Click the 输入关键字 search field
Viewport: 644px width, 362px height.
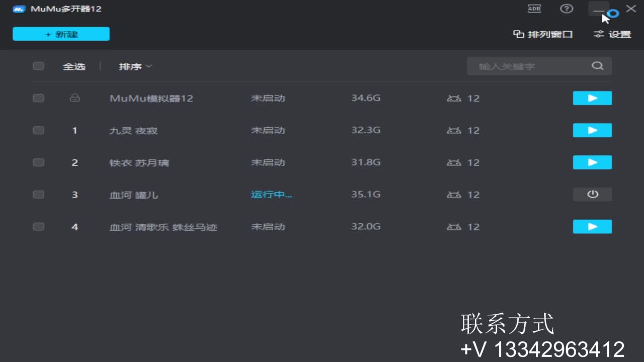coord(539,66)
